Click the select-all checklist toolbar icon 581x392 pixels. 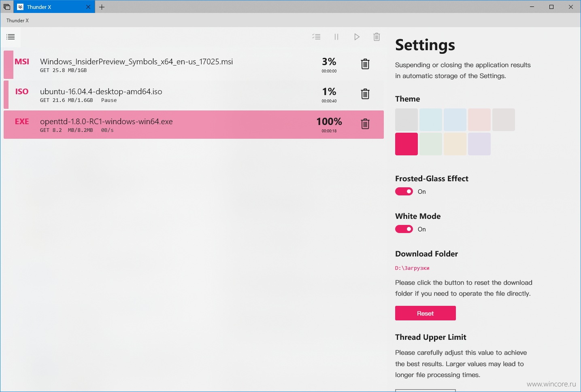coord(316,37)
